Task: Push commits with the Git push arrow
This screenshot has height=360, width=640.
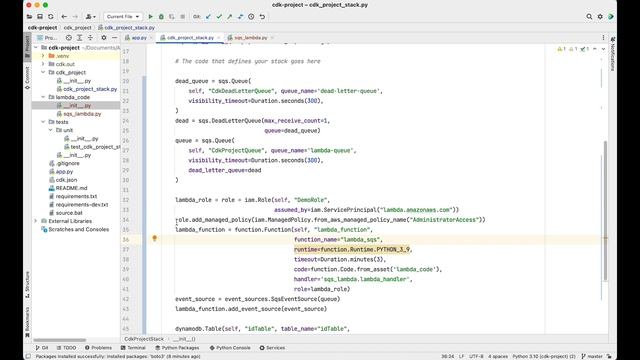Action: pyautogui.click(x=230, y=17)
